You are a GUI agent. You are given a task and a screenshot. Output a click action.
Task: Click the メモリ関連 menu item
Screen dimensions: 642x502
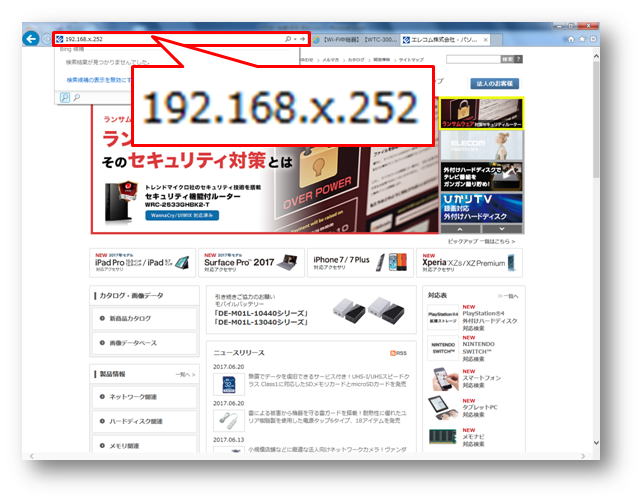pos(143,446)
